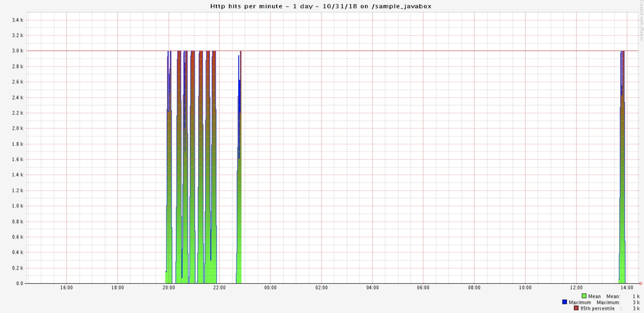
Task: Click the 16:00 time axis label
Action: pos(67,288)
